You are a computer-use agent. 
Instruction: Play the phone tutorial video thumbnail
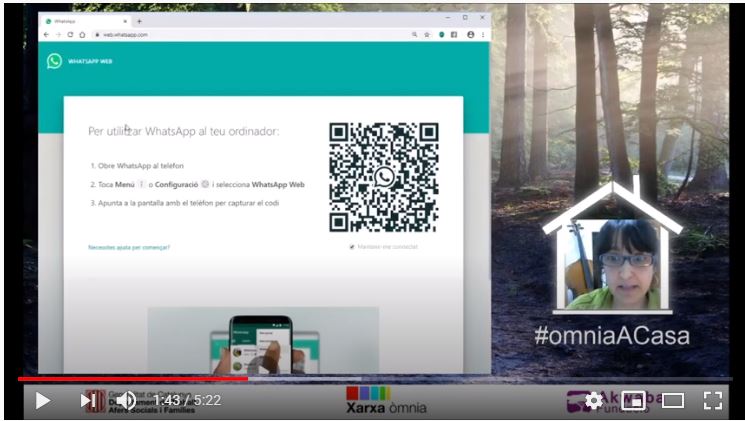pos(263,340)
